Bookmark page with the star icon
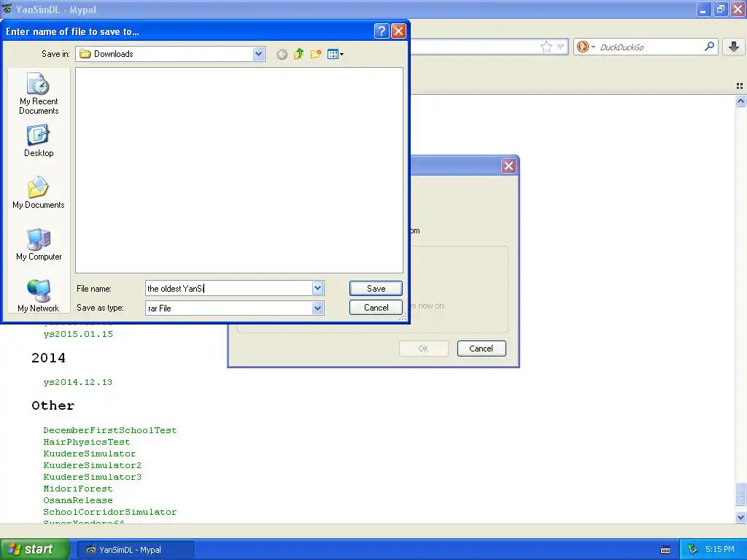The image size is (747, 560). [546, 47]
